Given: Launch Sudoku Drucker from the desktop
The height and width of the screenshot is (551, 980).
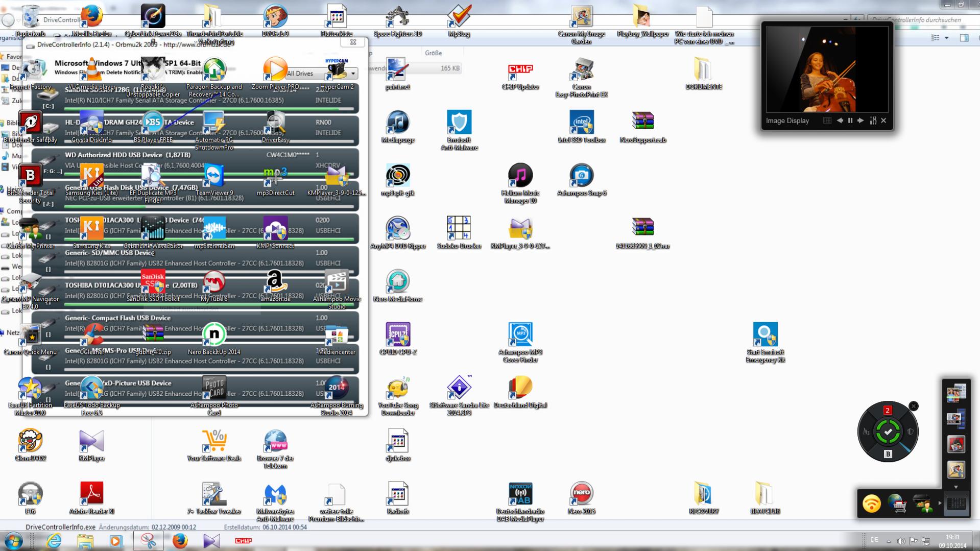Looking at the screenshot, I should point(459,233).
